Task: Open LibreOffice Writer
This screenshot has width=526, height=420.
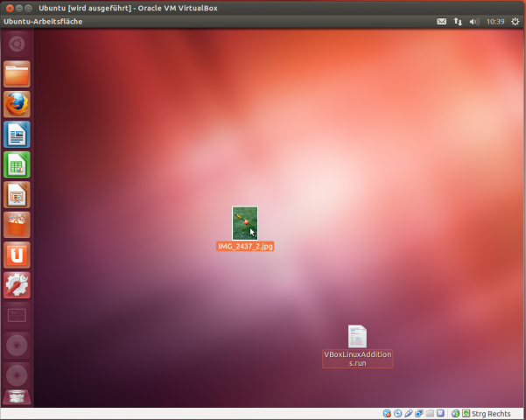Action: [17, 135]
